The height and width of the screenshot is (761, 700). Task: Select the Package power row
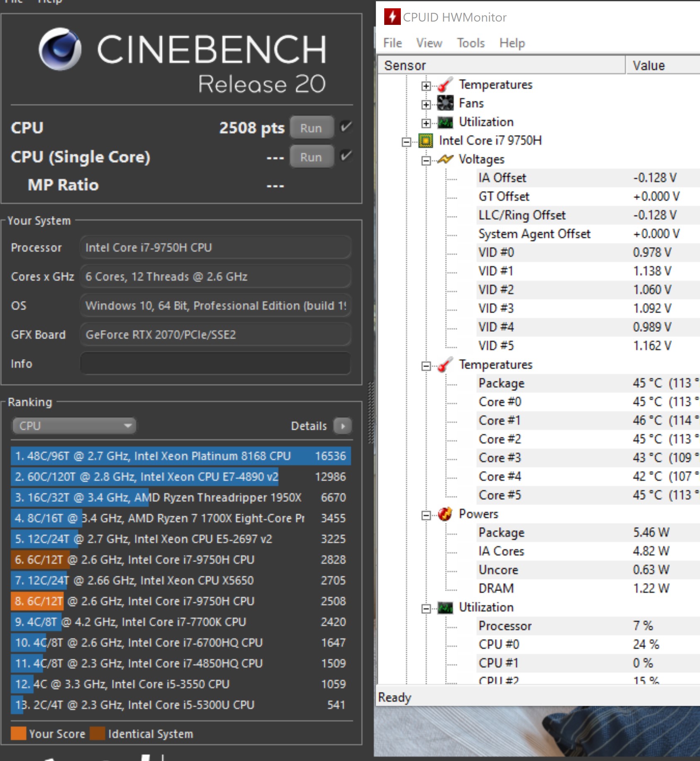click(x=588, y=532)
